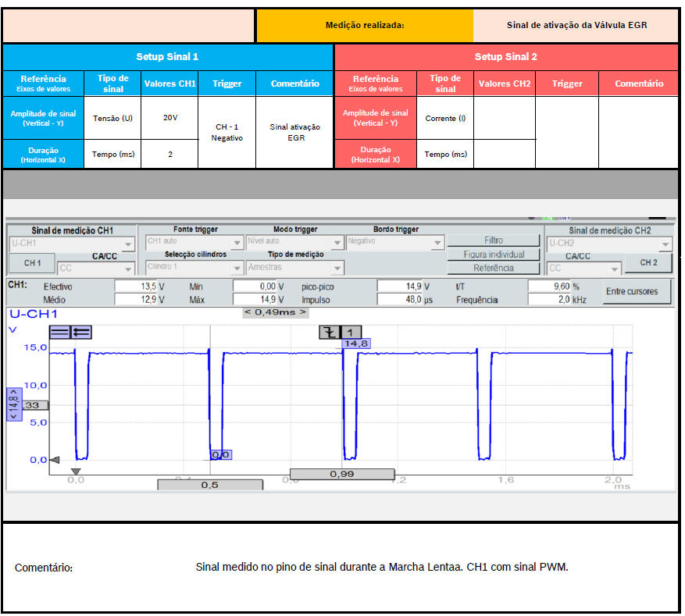Click the 0,99 time cursor handle
This screenshot has width=685, height=616.
point(342,474)
